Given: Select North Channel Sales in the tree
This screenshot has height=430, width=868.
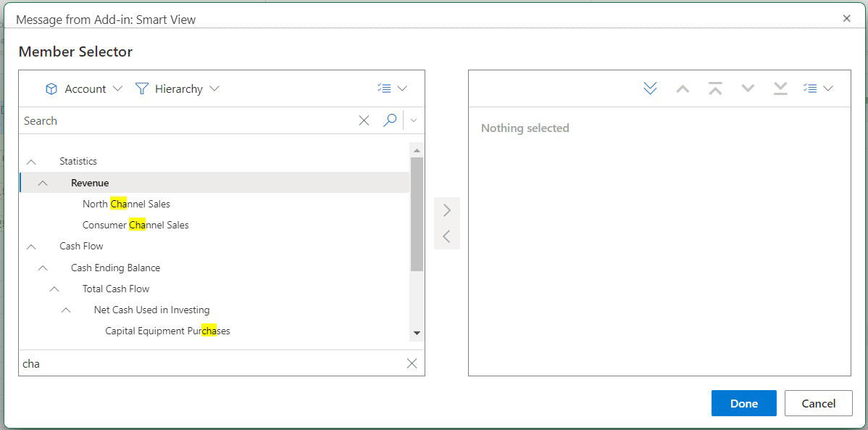Looking at the screenshot, I should pyautogui.click(x=127, y=204).
